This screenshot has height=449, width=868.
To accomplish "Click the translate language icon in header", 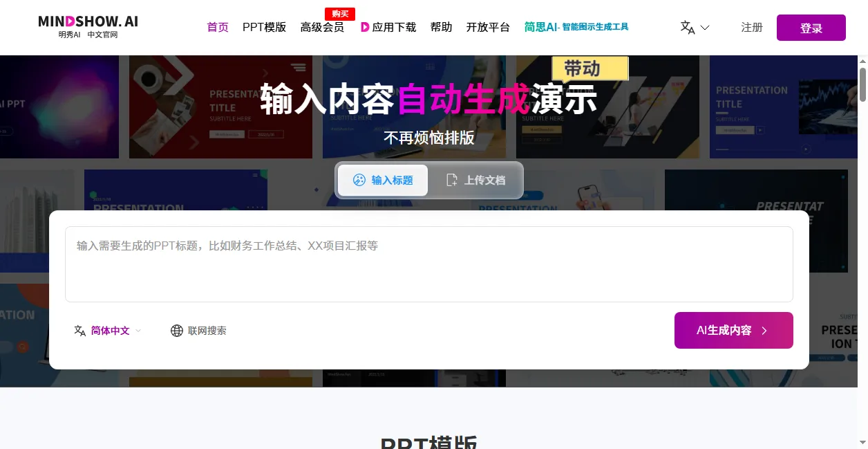I will click(x=688, y=28).
